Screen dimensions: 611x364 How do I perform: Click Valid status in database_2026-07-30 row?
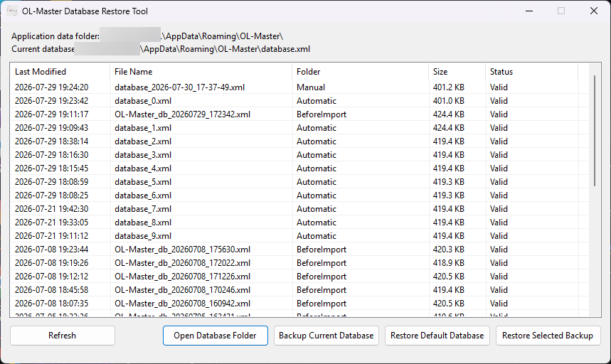(499, 87)
